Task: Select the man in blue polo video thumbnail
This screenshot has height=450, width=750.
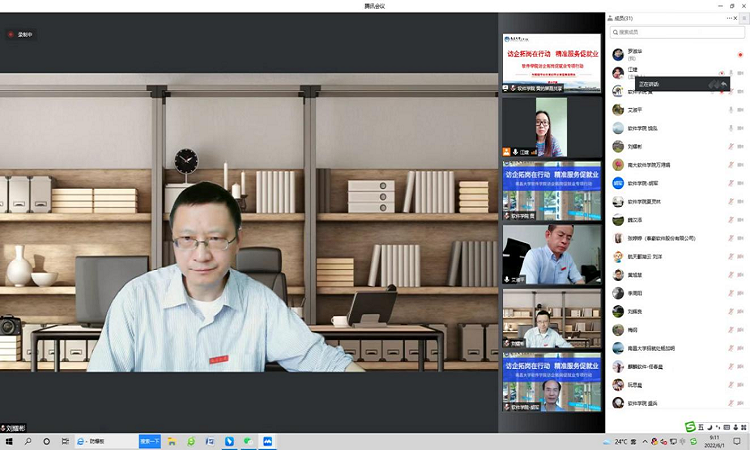Action: tap(551, 254)
